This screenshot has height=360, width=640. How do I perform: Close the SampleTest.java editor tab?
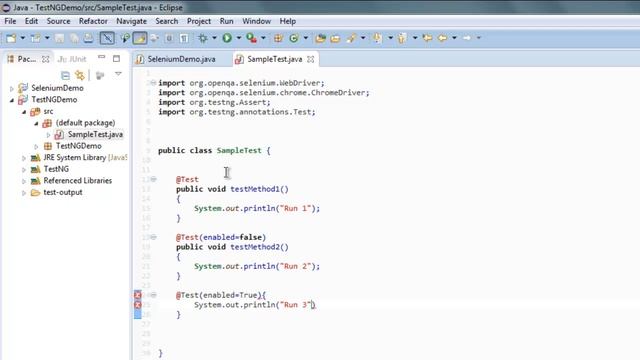point(311,59)
